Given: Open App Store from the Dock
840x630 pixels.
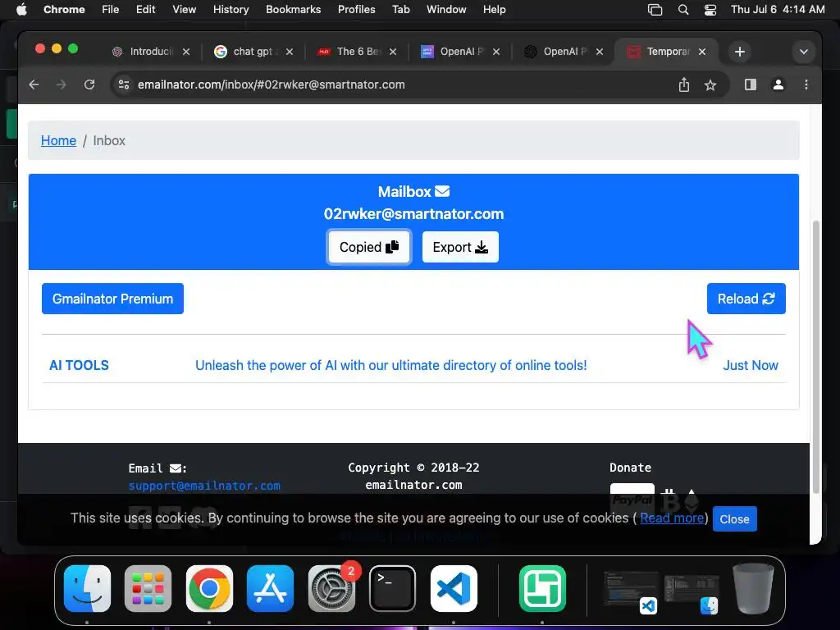Looking at the screenshot, I should pos(270,589).
